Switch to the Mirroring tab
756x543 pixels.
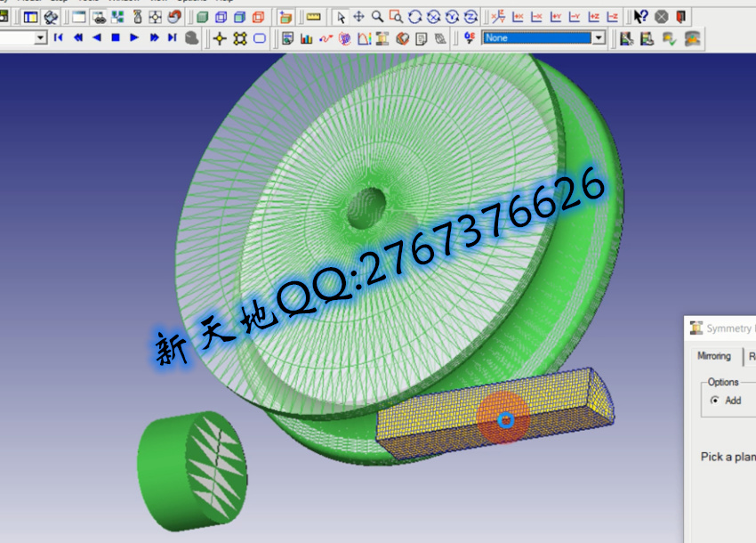(714, 356)
